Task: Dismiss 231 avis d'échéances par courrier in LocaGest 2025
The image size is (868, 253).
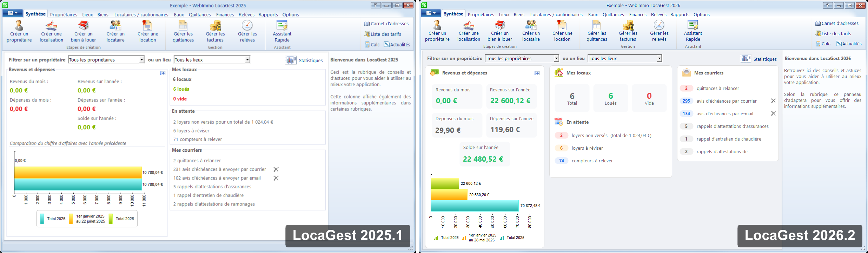Action: tap(276, 169)
